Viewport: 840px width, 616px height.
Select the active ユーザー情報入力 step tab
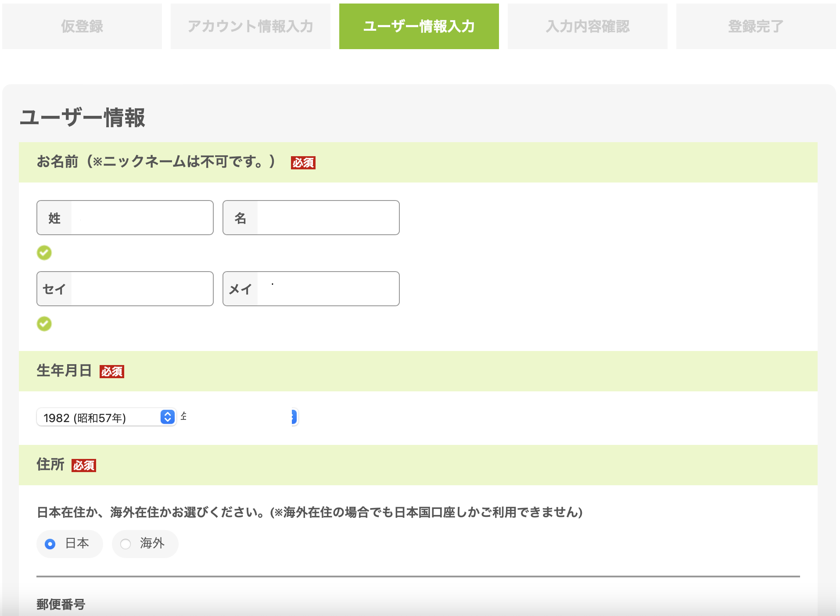[x=419, y=26]
